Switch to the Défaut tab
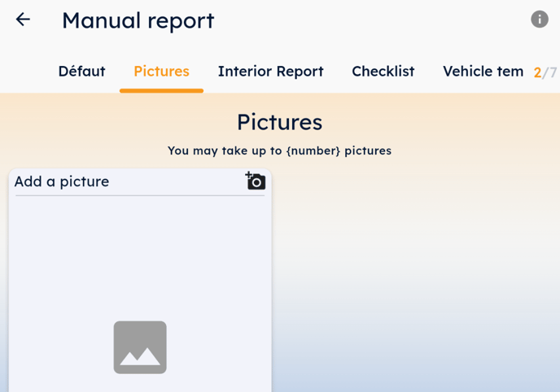The image size is (560, 392). [x=81, y=72]
